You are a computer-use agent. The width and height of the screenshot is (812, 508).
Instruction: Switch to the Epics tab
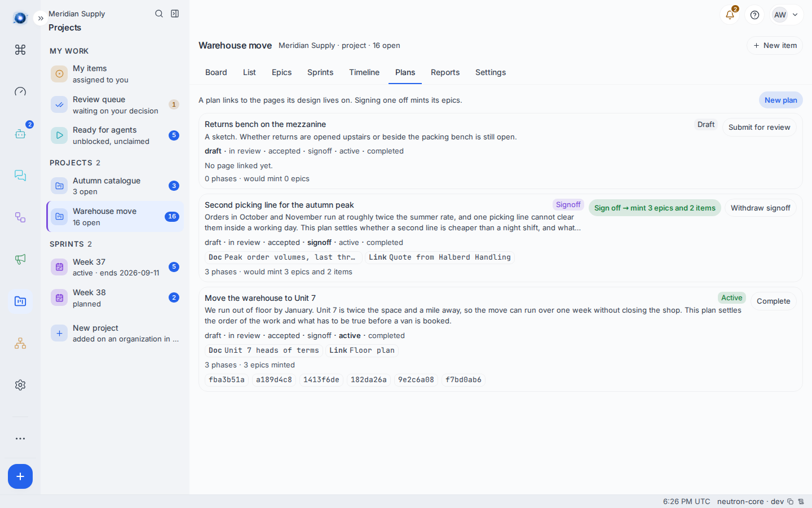pos(281,72)
